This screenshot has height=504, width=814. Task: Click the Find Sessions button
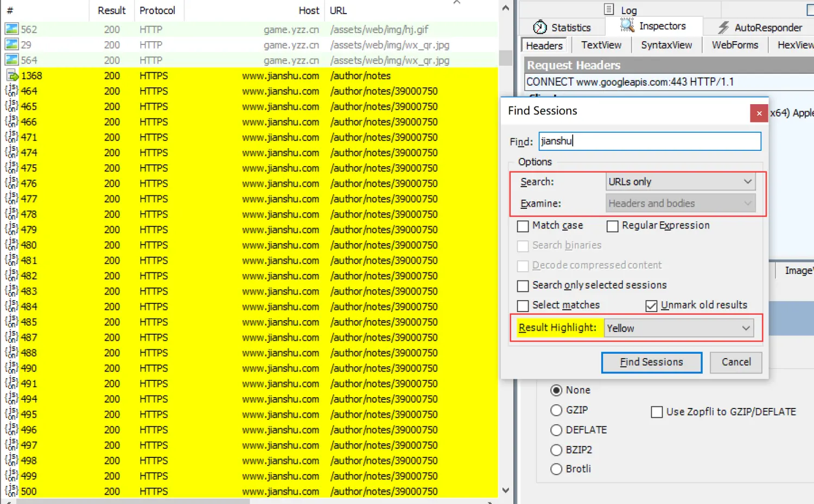coord(651,362)
